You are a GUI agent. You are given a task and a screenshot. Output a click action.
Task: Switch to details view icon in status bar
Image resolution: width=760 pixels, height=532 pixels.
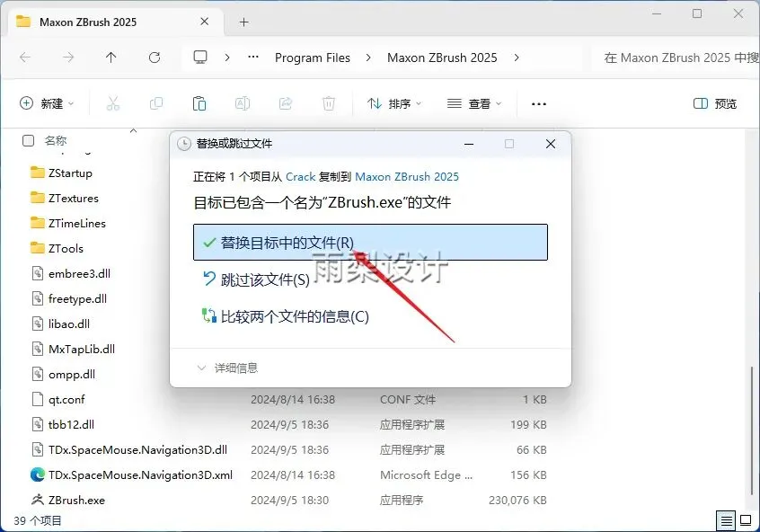tap(726, 521)
